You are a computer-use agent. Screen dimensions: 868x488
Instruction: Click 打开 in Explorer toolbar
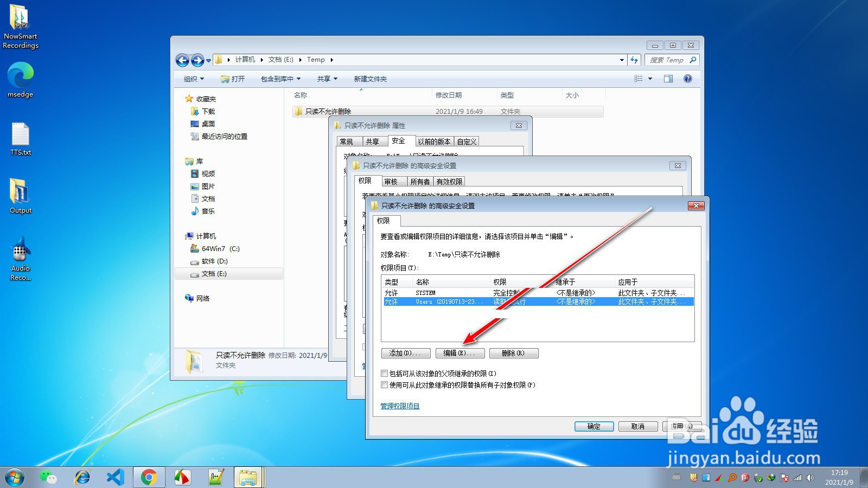pyautogui.click(x=233, y=79)
